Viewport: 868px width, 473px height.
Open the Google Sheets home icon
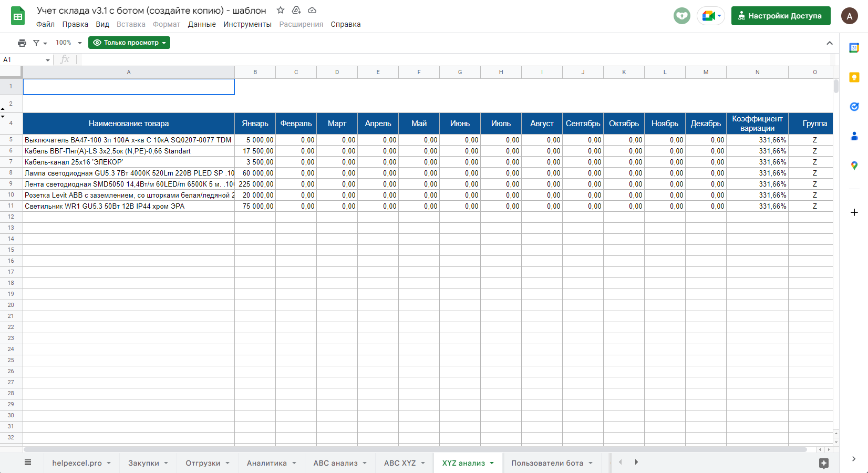tap(18, 16)
